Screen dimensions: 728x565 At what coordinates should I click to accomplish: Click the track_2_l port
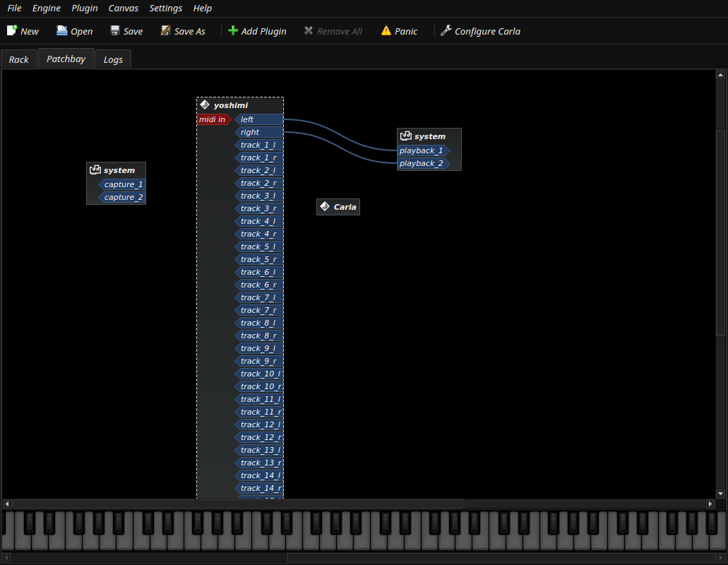pyautogui.click(x=259, y=170)
